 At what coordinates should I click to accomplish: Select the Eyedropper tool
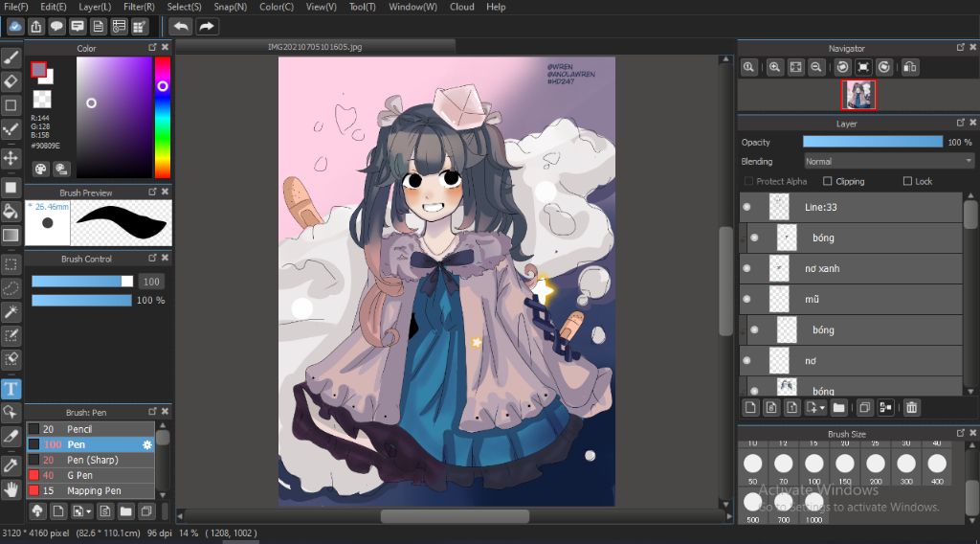coord(11,465)
